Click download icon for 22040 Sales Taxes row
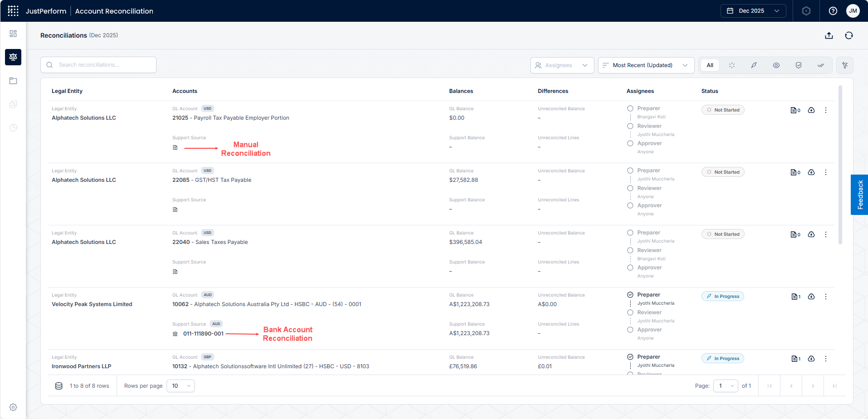Image resolution: width=868 pixels, height=419 pixels. 811,234
